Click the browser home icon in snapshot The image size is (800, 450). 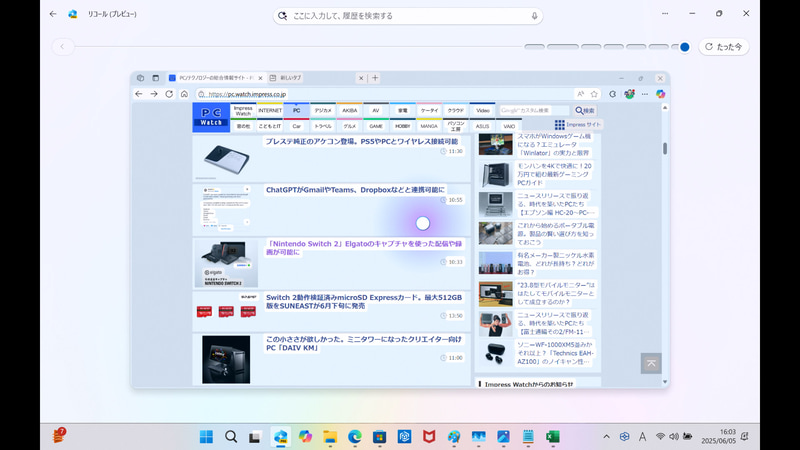point(184,94)
